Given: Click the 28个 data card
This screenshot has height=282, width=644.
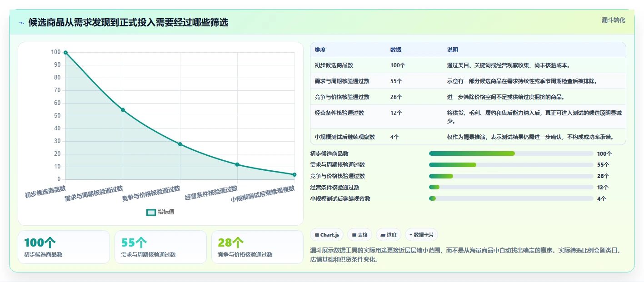Looking at the screenshot, I should pyautogui.click(x=257, y=247).
